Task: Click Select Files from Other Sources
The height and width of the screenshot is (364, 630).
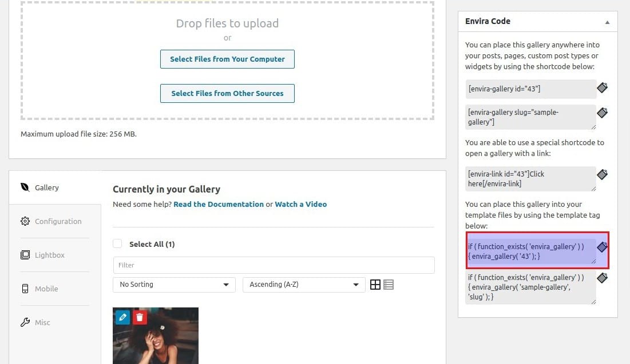Action: tap(227, 94)
